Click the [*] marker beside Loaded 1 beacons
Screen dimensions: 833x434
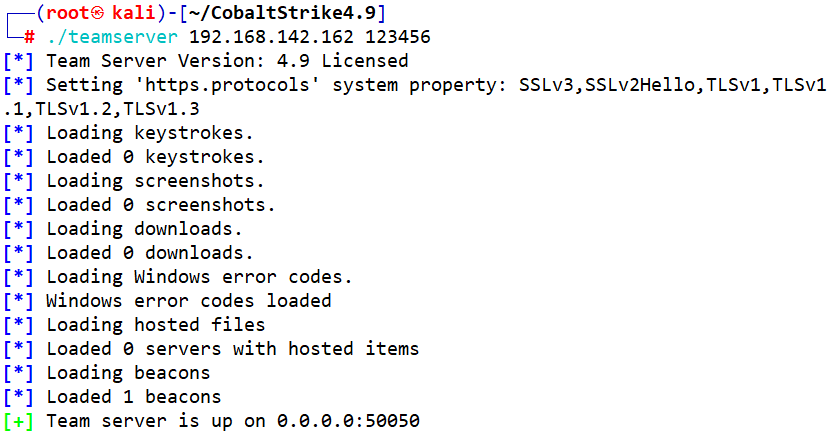[x=18, y=397]
